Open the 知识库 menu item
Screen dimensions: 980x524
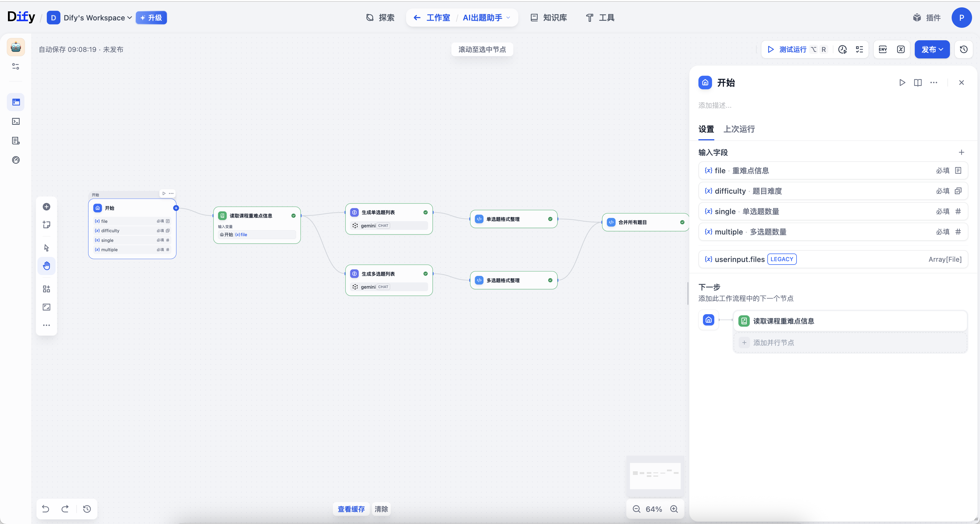click(x=549, y=18)
